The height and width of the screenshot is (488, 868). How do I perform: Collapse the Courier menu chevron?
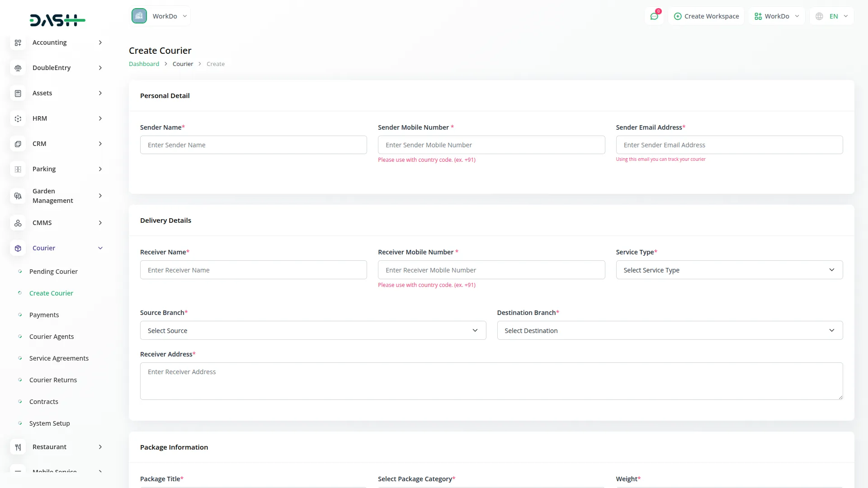point(100,248)
